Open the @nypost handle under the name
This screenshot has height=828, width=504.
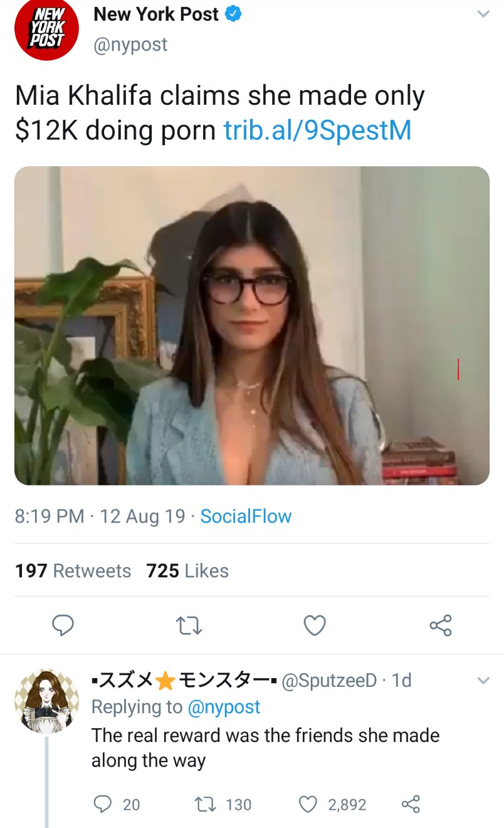coord(130,45)
